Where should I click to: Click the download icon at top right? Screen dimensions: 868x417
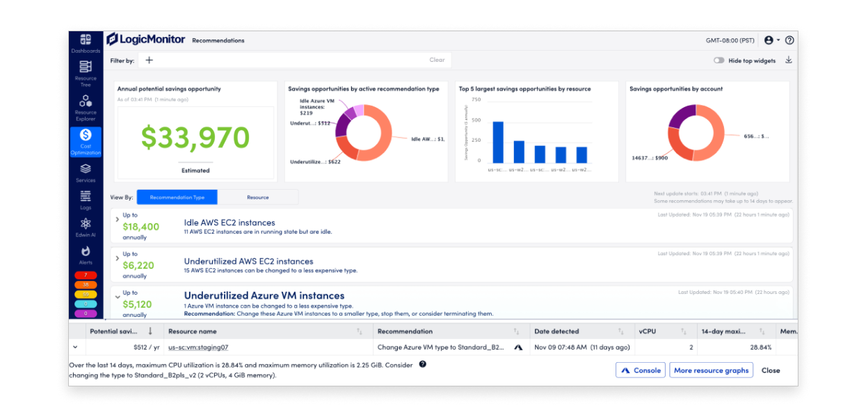click(789, 60)
